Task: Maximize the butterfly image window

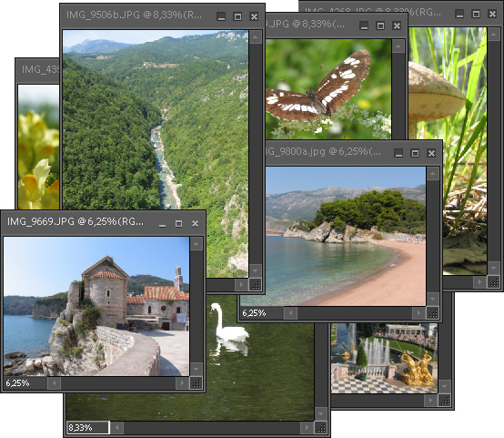Action: tap(380, 25)
